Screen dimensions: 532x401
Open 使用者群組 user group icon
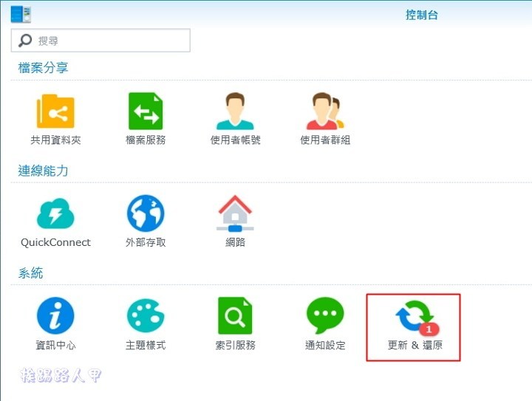point(325,111)
